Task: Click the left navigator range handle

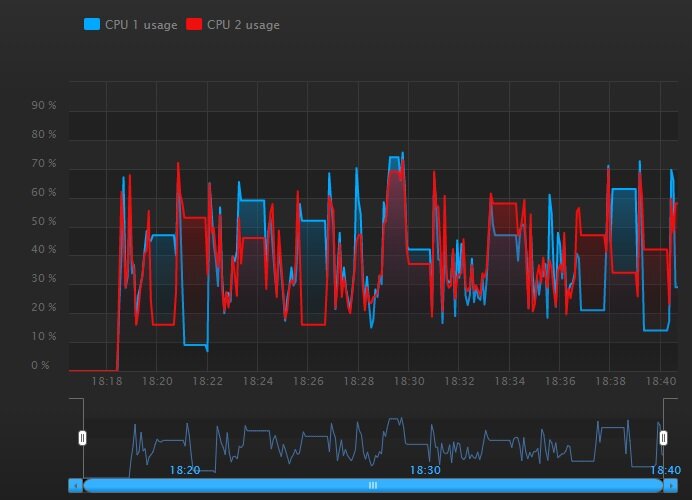Action: tap(83, 437)
